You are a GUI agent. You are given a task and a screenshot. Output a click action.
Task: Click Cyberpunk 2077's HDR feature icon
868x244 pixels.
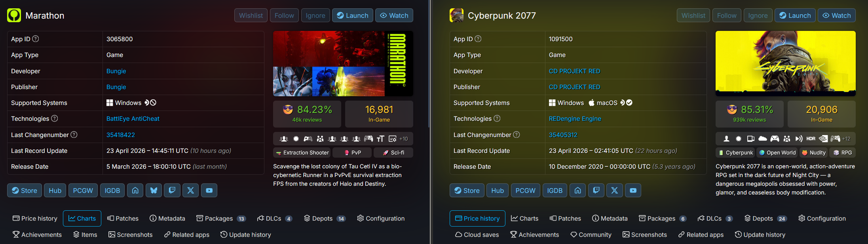pyautogui.click(x=811, y=139)
